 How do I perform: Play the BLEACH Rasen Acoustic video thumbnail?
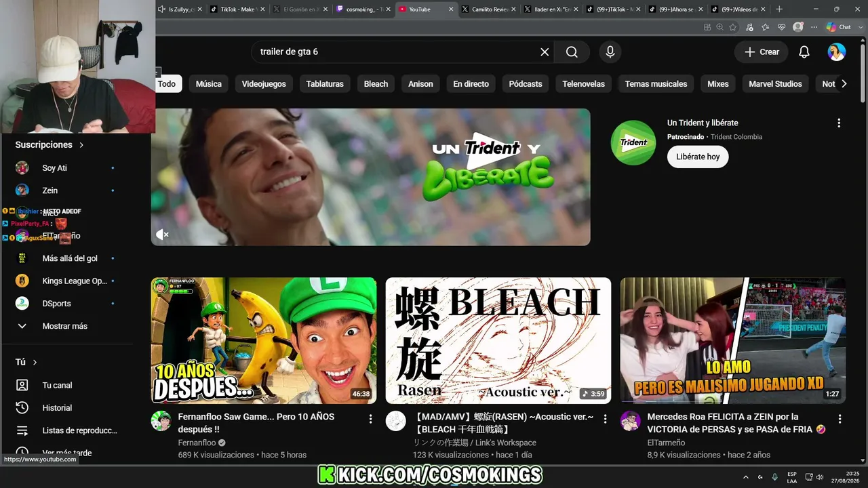point(498,340)
